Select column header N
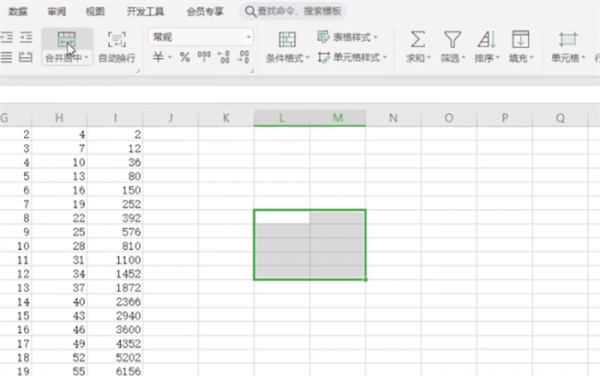This screenshot has height=376, width=600. pyautogui.click(x=393, y=118)
